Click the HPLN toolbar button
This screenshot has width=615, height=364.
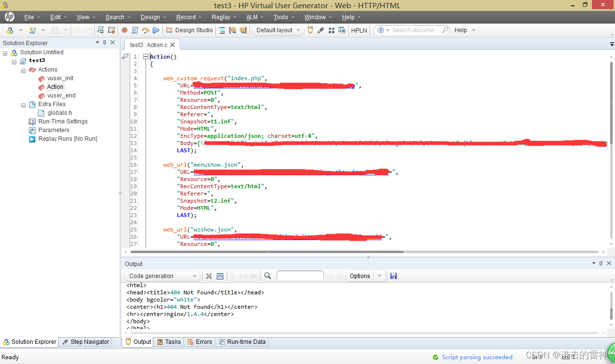point(359,30)
